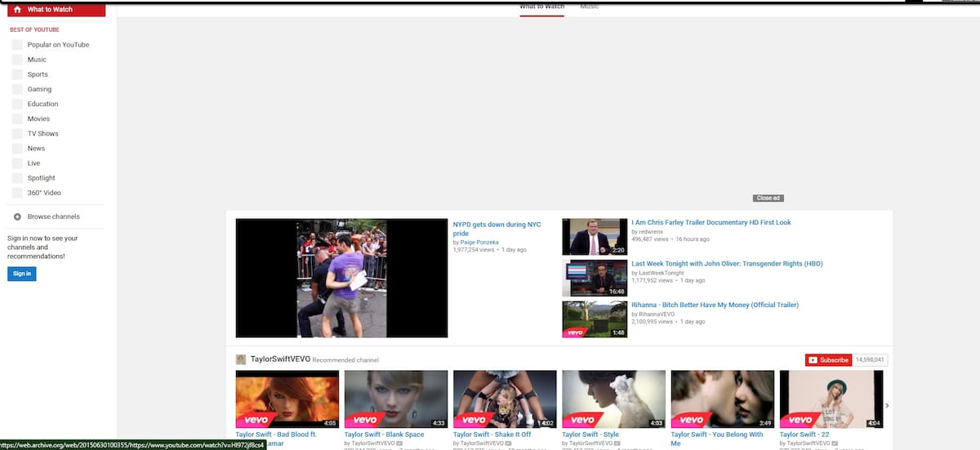
Task: Open the 360° Video category
Action: pos(44,193)
